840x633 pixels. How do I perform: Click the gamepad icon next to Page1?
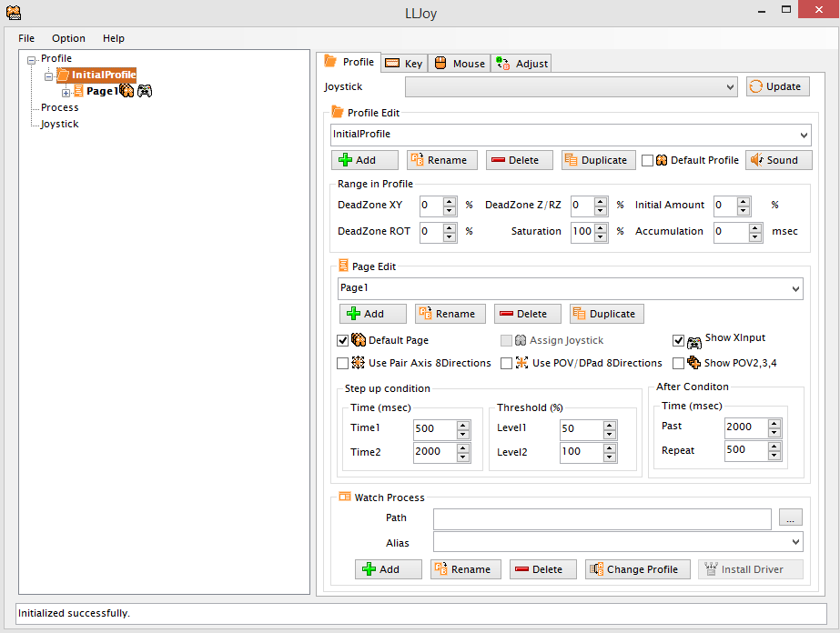[x=145, y=91]
